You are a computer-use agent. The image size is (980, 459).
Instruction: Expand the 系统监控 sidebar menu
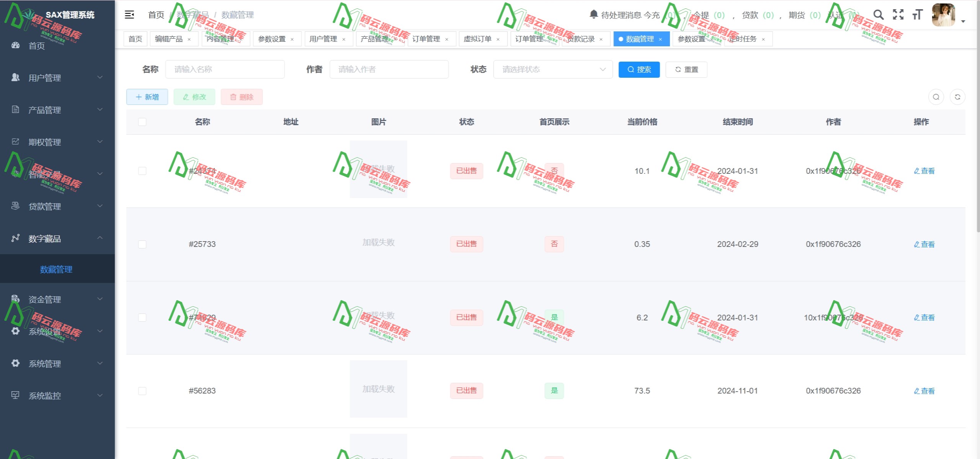coord(57,395)
